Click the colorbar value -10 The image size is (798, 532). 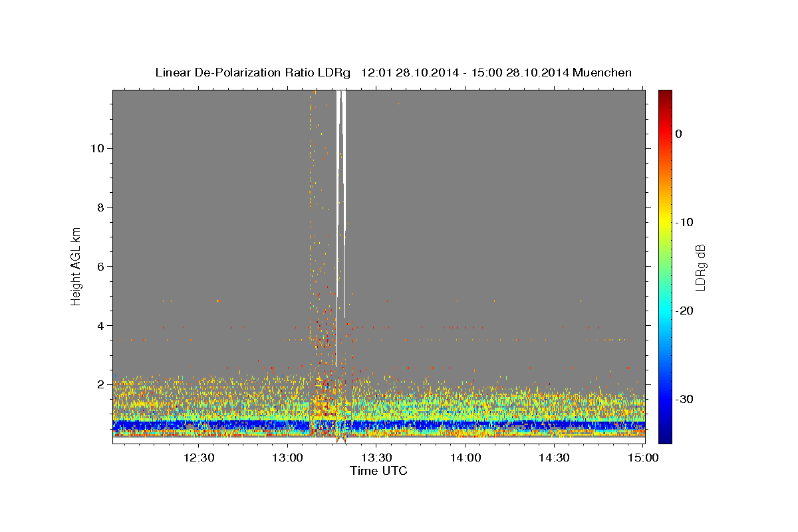tap(684, 222)
